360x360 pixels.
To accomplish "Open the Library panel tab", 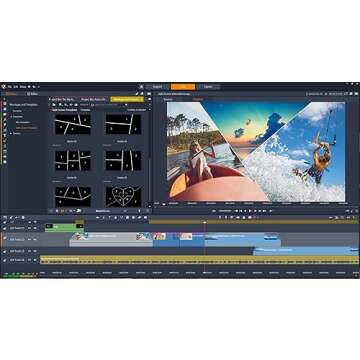I will [11, 94].
